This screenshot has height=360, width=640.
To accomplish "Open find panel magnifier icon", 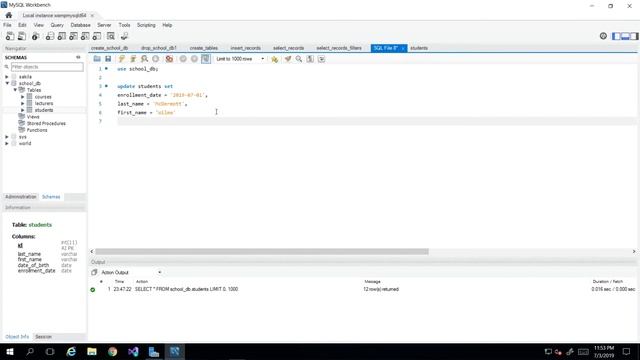I will [x=299, y=59].
